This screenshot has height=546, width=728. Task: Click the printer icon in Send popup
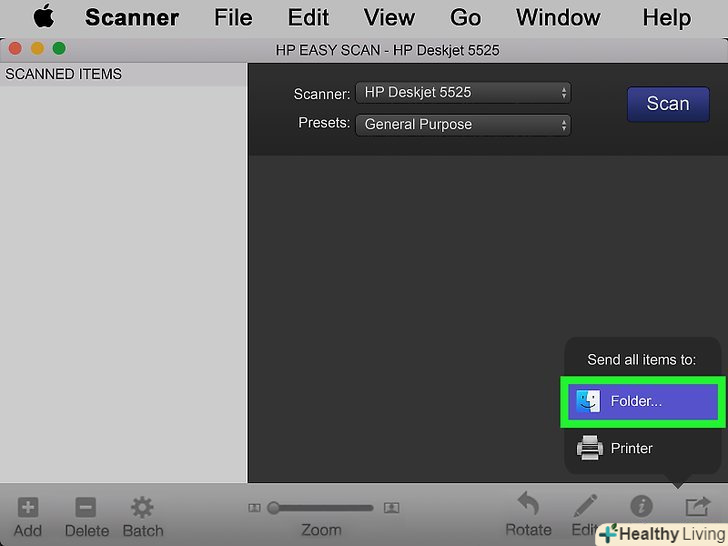click(590, 448)
